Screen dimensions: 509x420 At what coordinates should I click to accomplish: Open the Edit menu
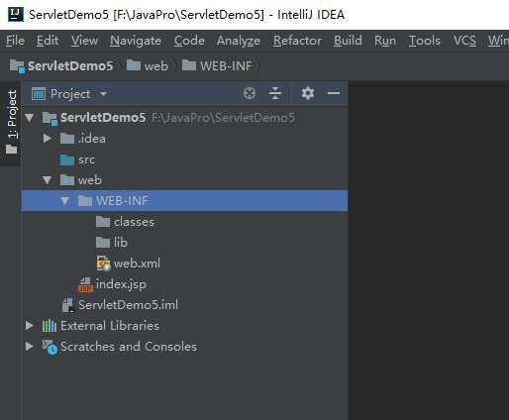tap(48, 41)
